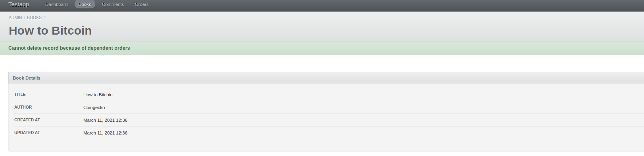
Task: Go to the Comments section
Action: tap(113, 4)
